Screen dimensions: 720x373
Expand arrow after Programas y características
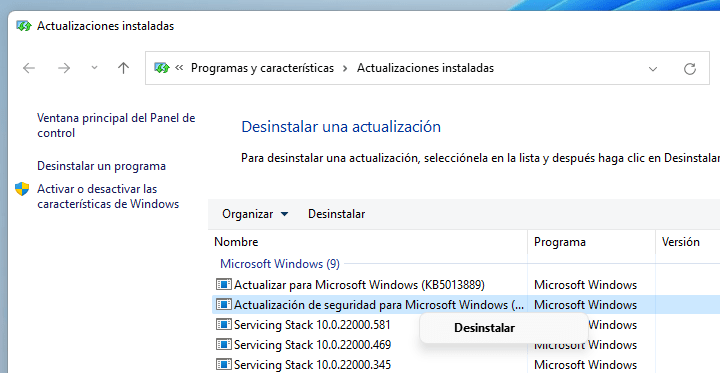(x=345, y=68)
